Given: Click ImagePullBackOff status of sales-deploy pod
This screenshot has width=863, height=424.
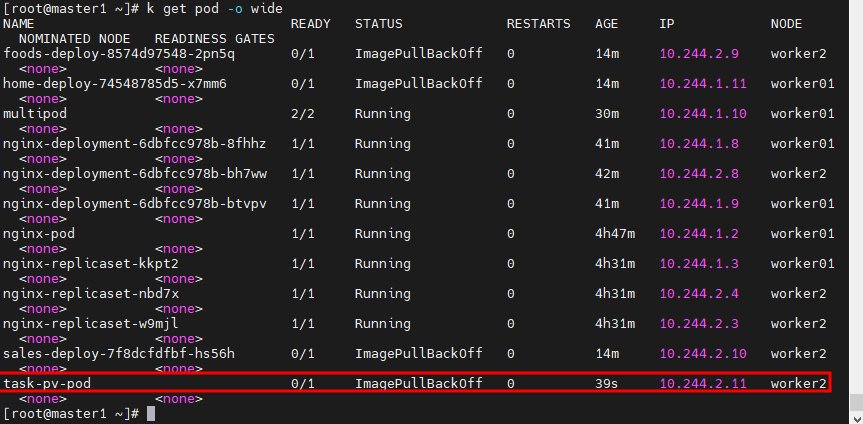Looking at the screenshot, I should pyautogui.click(x=419, y=354).
